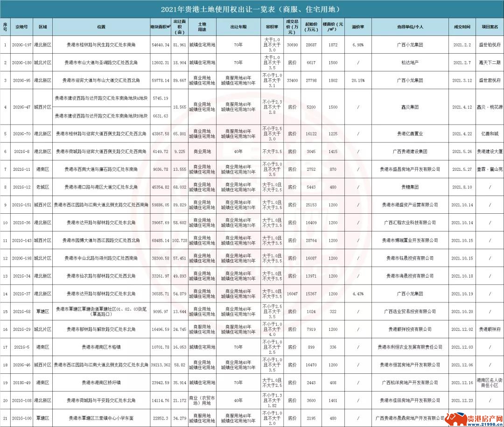
Task: Click location '贵港市覃塘区三里镇中心小学东面'
Action: click(101, 418)
